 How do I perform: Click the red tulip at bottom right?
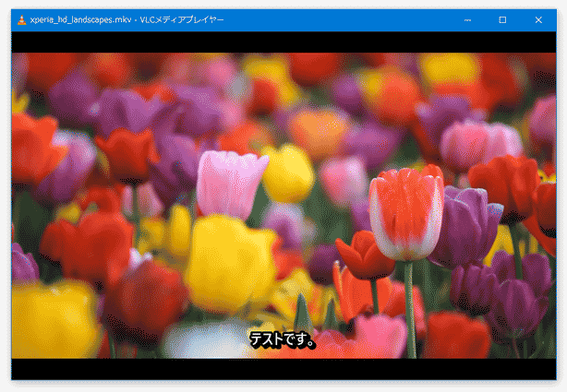(455, 335)
